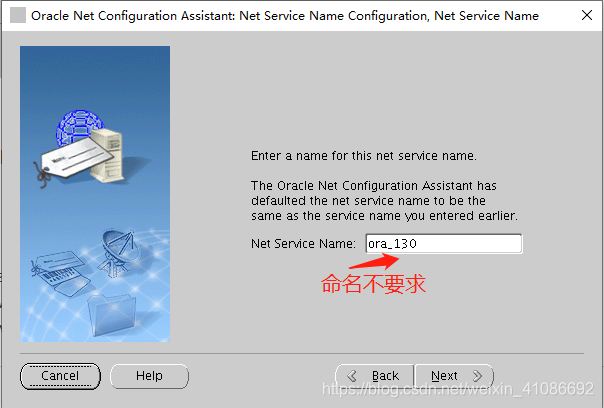
Task: Click "Enter a name for this net service name." text
Action: [364, 156]
